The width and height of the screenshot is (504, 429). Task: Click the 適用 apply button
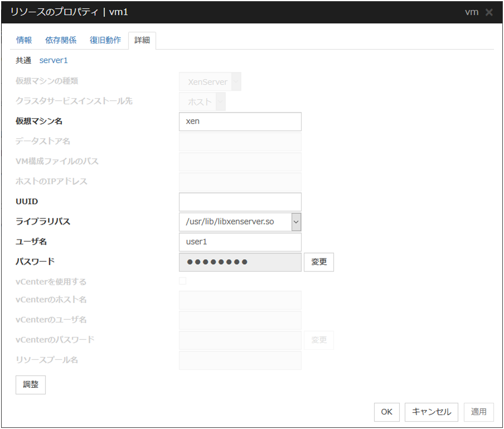point(478,412)
